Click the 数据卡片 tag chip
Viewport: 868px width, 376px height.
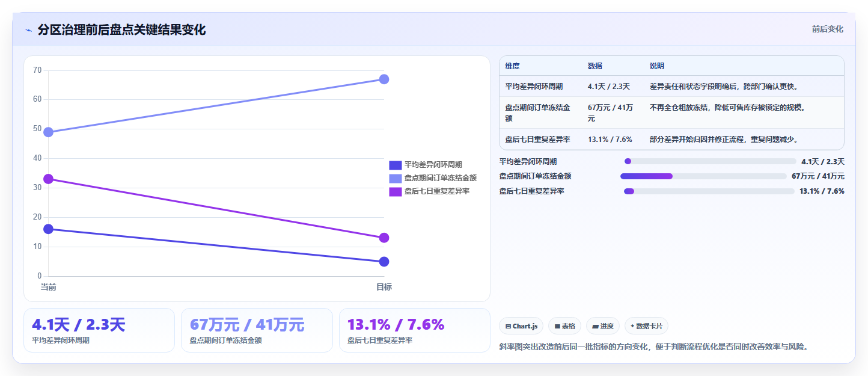click(x=646, y=326)
